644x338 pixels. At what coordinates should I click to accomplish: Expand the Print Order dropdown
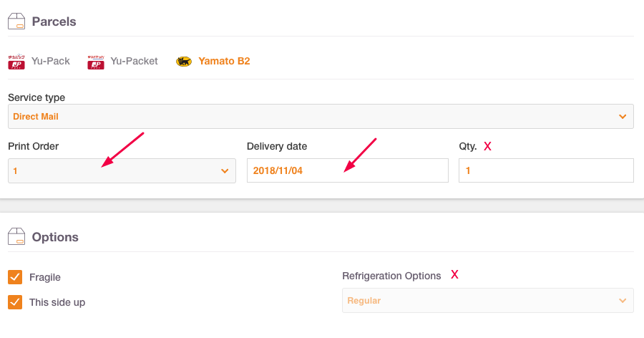click(x=122, y=170)
